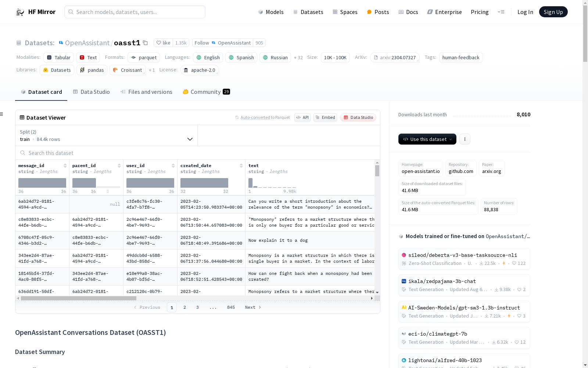Sort by created_date column arrows
The width and height of the screenshot is (588, 368).
click(x=241, y=166)
